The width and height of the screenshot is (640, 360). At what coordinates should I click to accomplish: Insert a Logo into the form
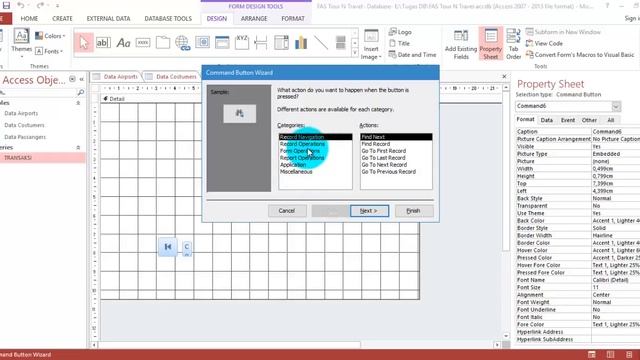pyautogui.click(x=400, y=32)
